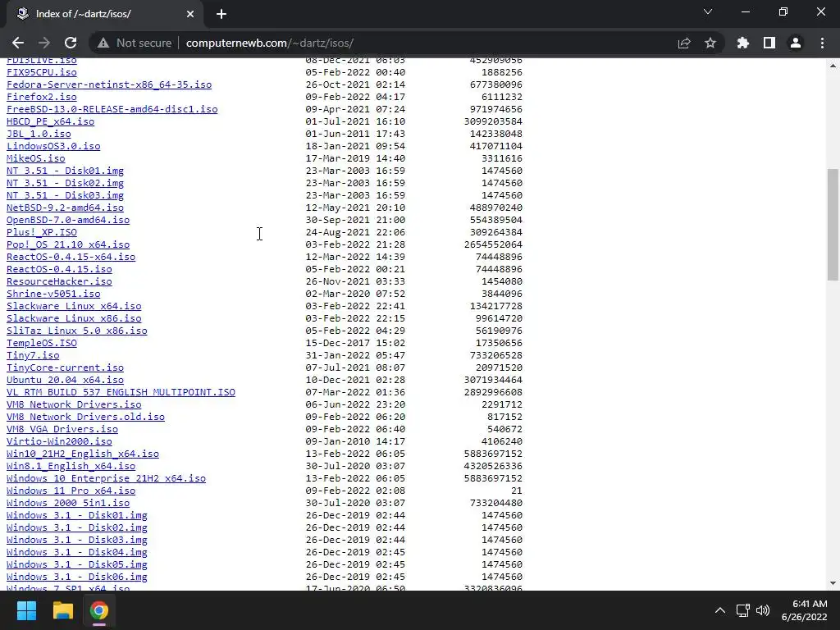Share this page via share icon
Viewport: 840px width, 630px height.
coord(684,43)
